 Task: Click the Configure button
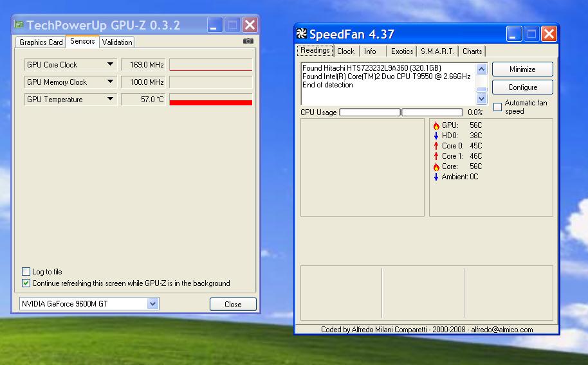coord(522,87)
